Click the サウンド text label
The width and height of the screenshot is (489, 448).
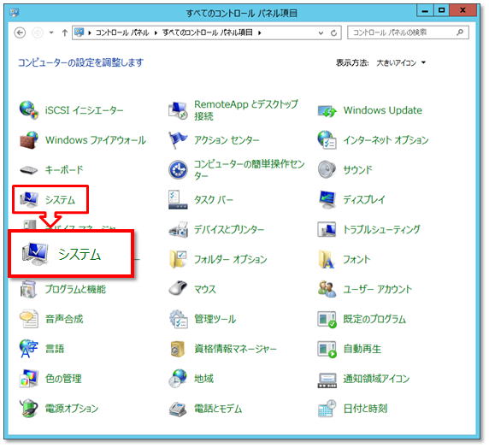click(x=357, y=170)
